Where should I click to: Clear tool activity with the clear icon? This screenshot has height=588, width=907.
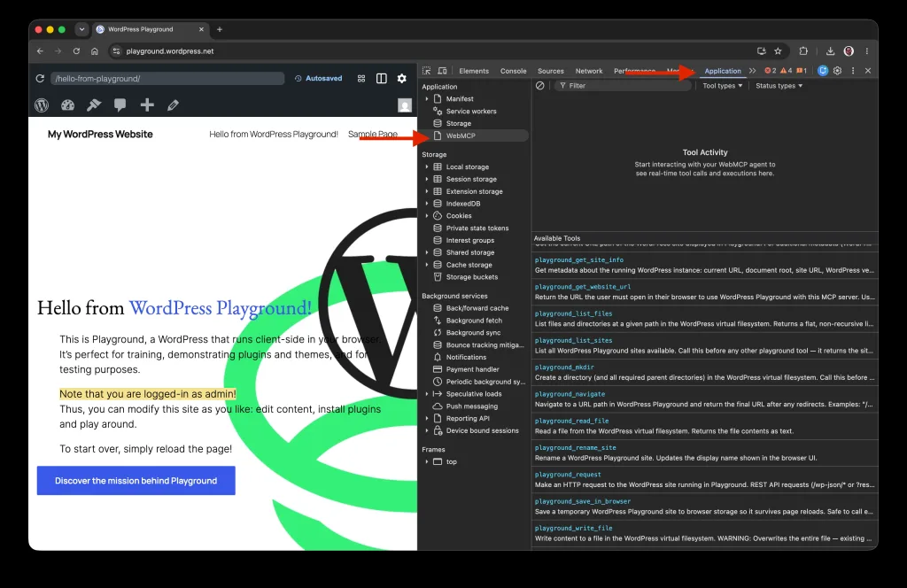539,86
